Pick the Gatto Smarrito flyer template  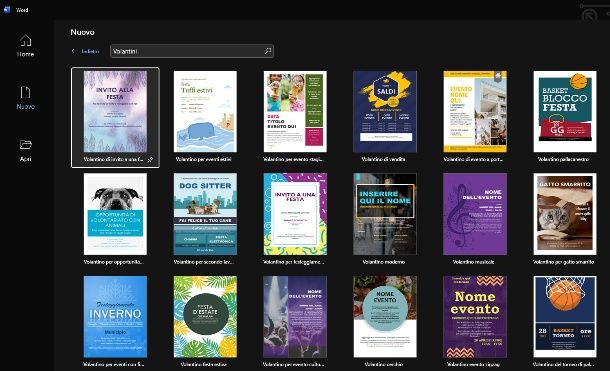(564, 214)
